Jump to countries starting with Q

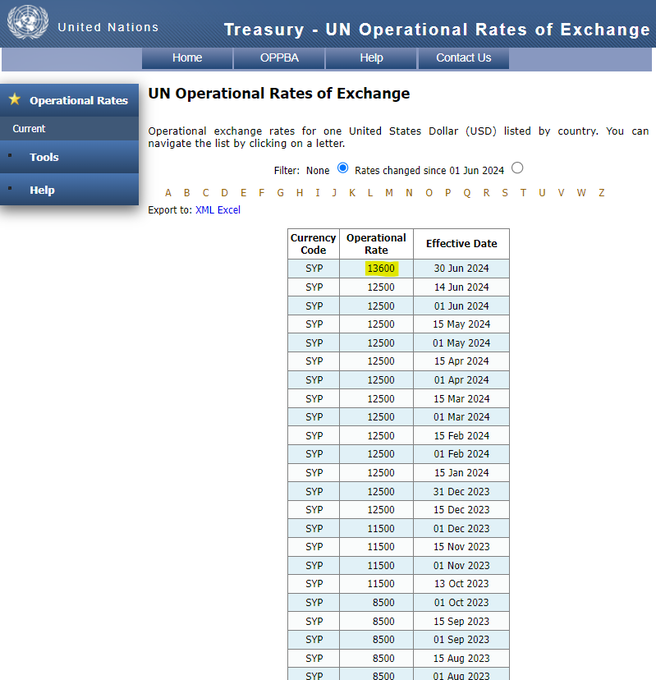(x=467, y=193)
